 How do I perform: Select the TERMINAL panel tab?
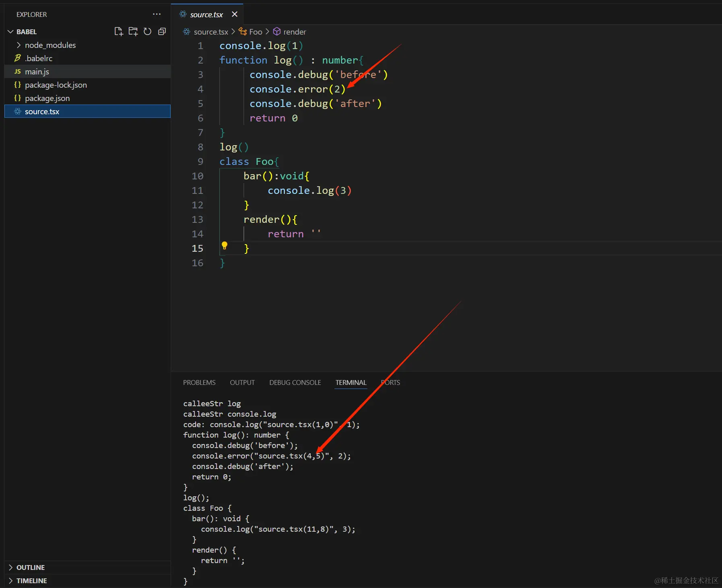(x=351, y=382)
